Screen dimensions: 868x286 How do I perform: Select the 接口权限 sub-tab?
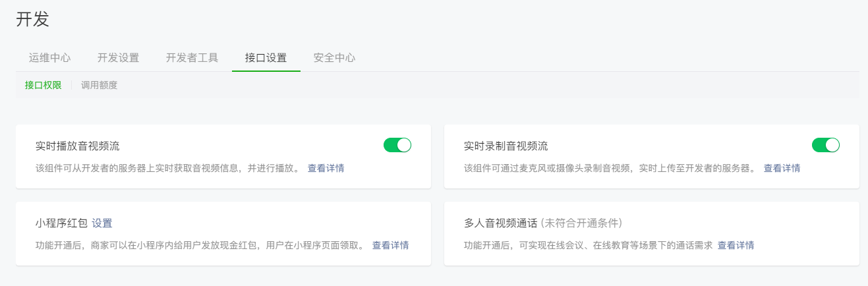(x=43, y=85)
